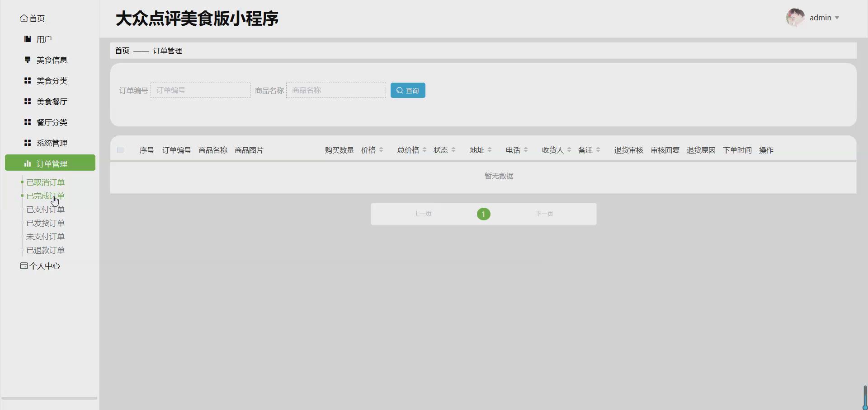Open the admin account dropdown

(824, 17)
